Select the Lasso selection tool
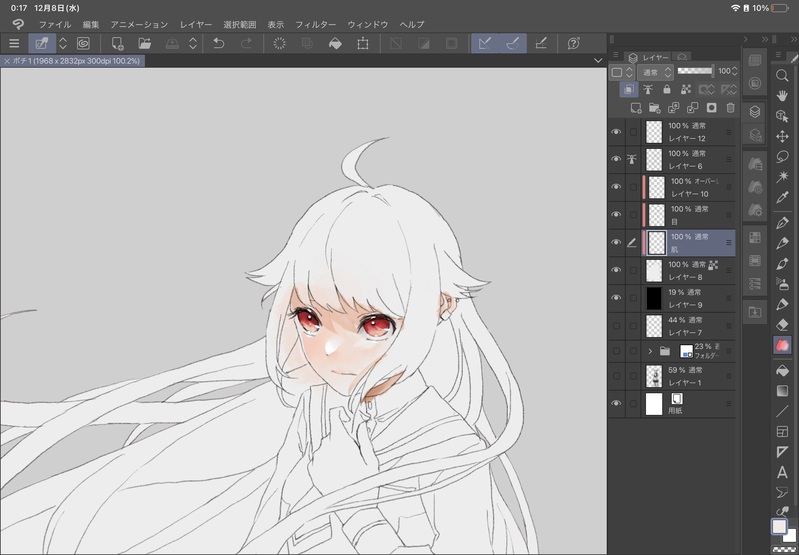 (x=782, y=156)
